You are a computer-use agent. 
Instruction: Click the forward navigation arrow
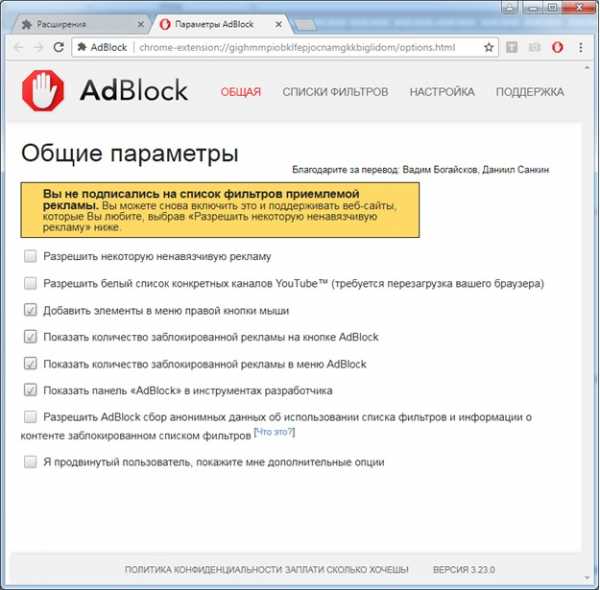coord(38,47)
